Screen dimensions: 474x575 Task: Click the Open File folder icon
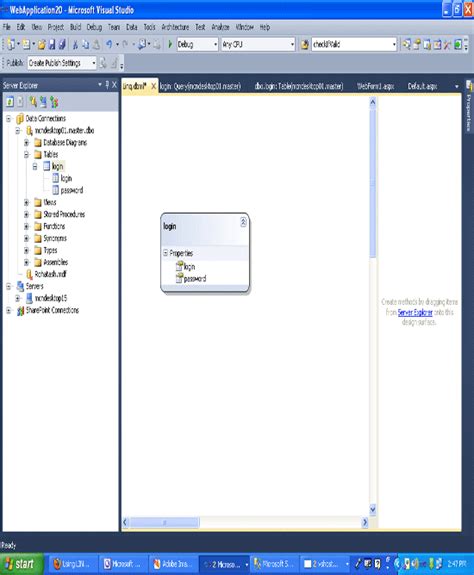pyautogui.click(x=42, y=45)
